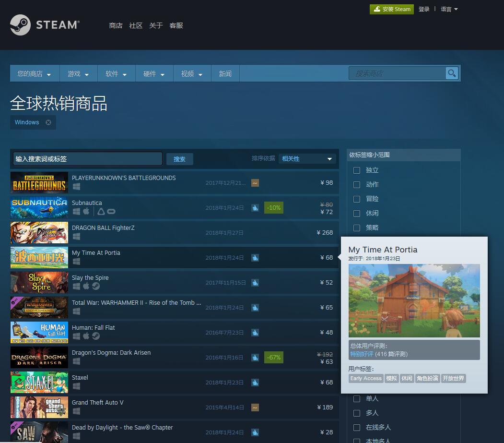504x443 pixels.
Task: Check the 独立 tag checkbox
Action: 357,170
